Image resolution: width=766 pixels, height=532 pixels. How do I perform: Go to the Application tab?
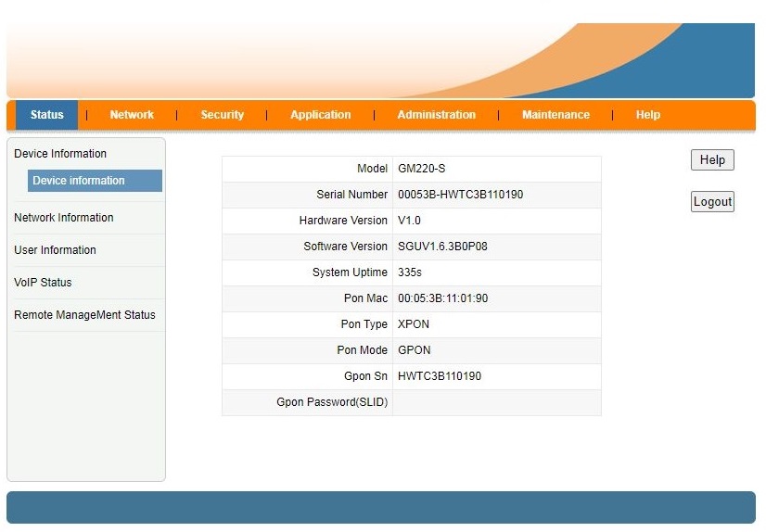pyautogui.click(x=320, y=115)
